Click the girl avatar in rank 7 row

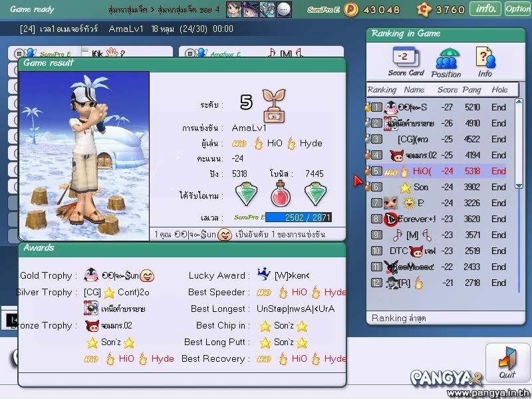pyautogui.click(x=390, y=203)
